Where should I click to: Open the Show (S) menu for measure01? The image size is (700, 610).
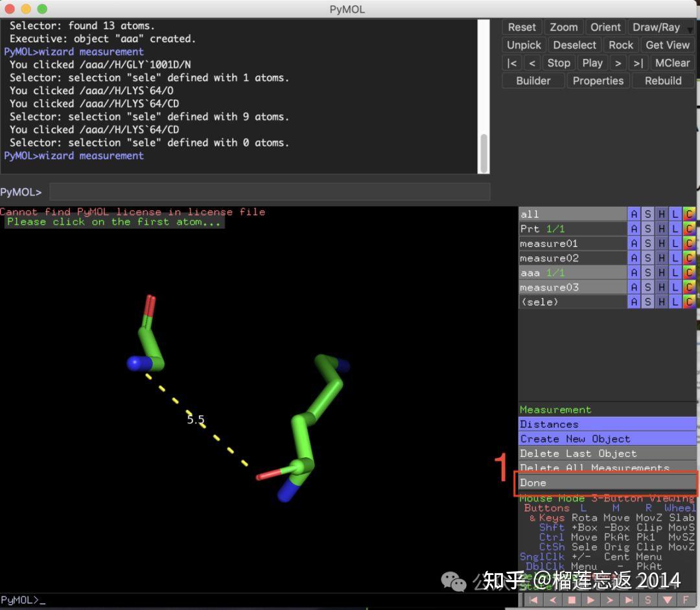(647, 243)
